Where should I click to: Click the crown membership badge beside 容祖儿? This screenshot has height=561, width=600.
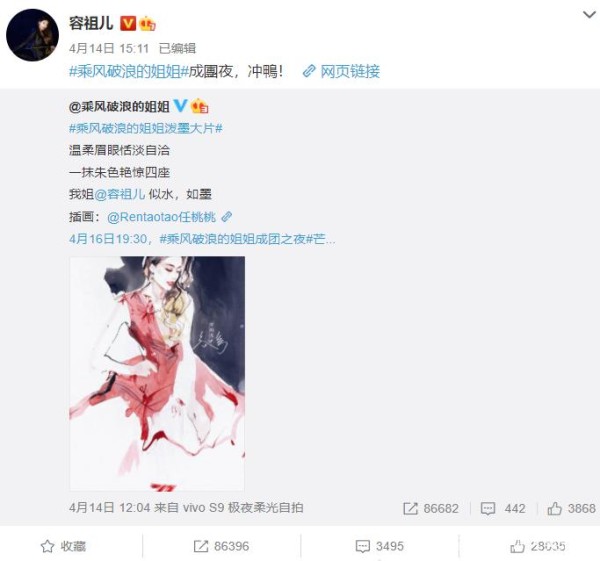147,24
